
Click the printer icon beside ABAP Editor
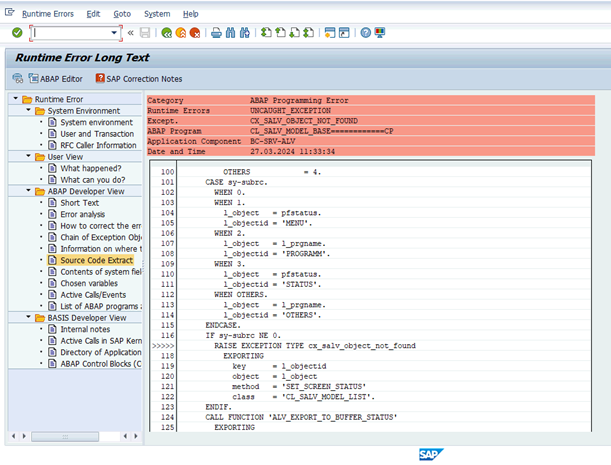click(x=18, y=78)
